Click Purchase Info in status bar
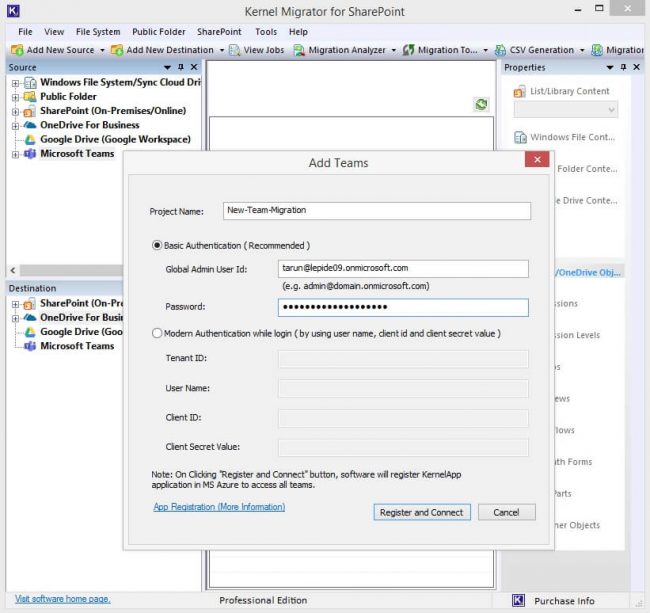 click(564, 601)
